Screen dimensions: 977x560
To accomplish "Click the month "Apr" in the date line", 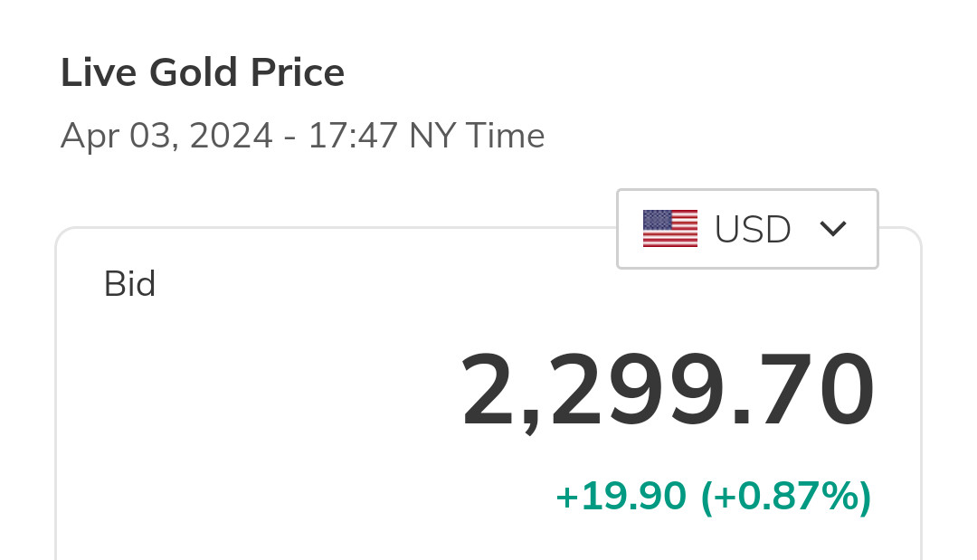I will (90, 137).
